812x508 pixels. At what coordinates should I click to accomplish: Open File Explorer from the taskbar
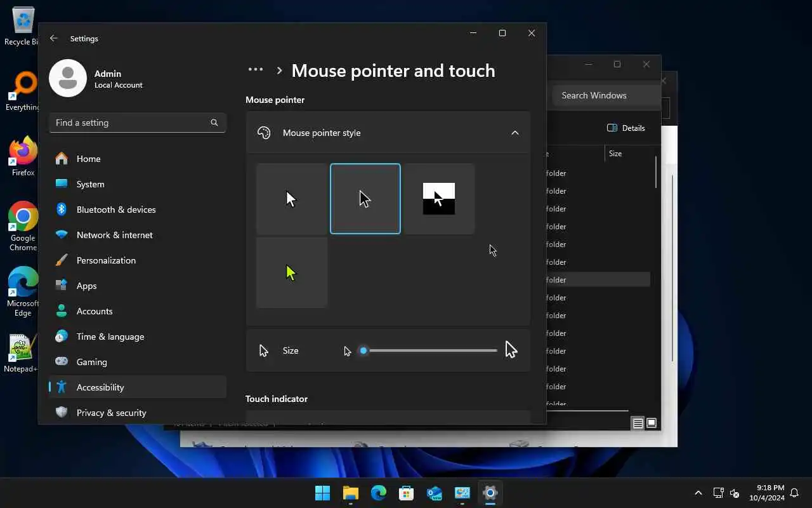coord(350,493)
